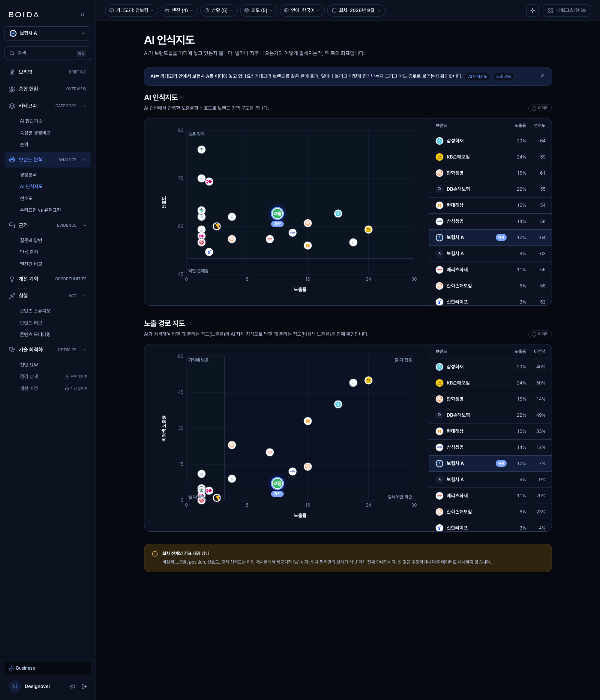Screen dimensions: 600x700
Task: Click 데이터 button above the 비검색 노출률 chart
Action: (540, 334)
